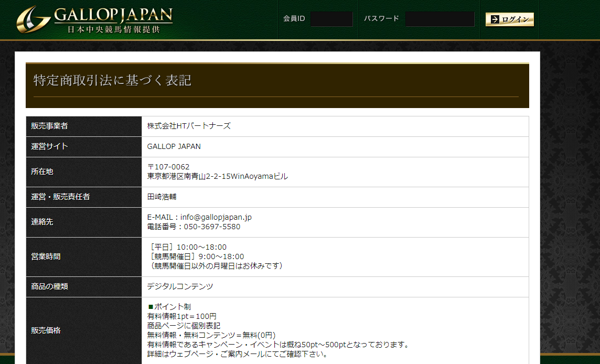Select the address 東京都港区南青山2-2-15WinAoyamaビル
The height and width of the screenshot is (364, 600).
tap(218, 176)
